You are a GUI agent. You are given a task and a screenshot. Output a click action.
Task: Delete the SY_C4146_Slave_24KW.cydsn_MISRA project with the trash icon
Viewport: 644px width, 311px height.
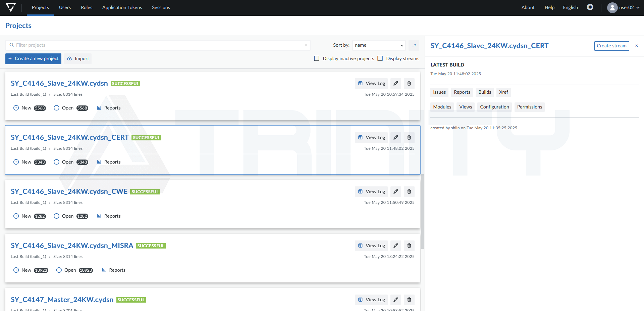pos(409,246)
